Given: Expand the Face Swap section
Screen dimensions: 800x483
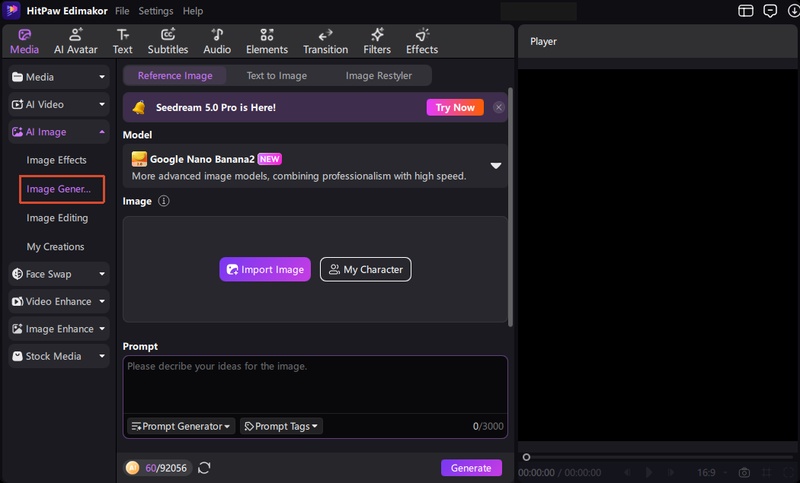Looking at the screenshot, I should click(59, 274).
